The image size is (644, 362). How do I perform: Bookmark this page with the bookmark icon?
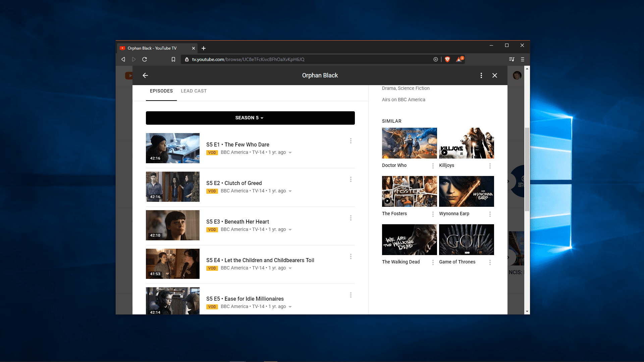[x=173, y=59]
